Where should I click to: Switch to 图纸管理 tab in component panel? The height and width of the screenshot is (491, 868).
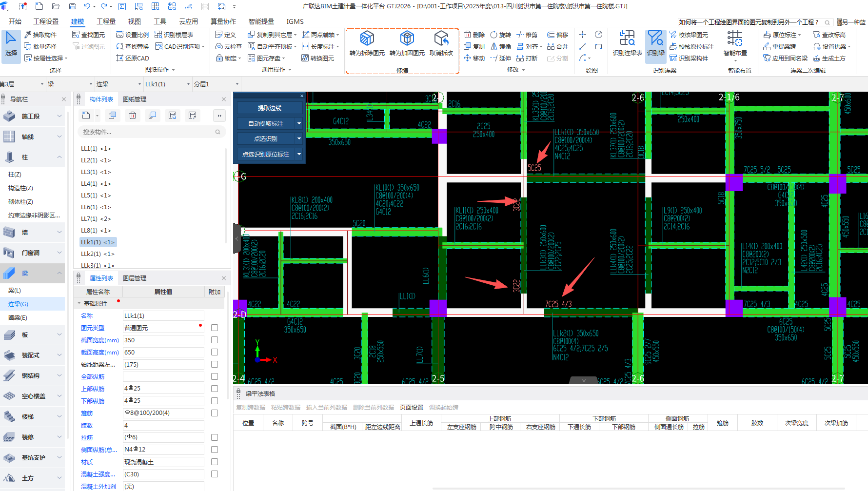point(135,99)
